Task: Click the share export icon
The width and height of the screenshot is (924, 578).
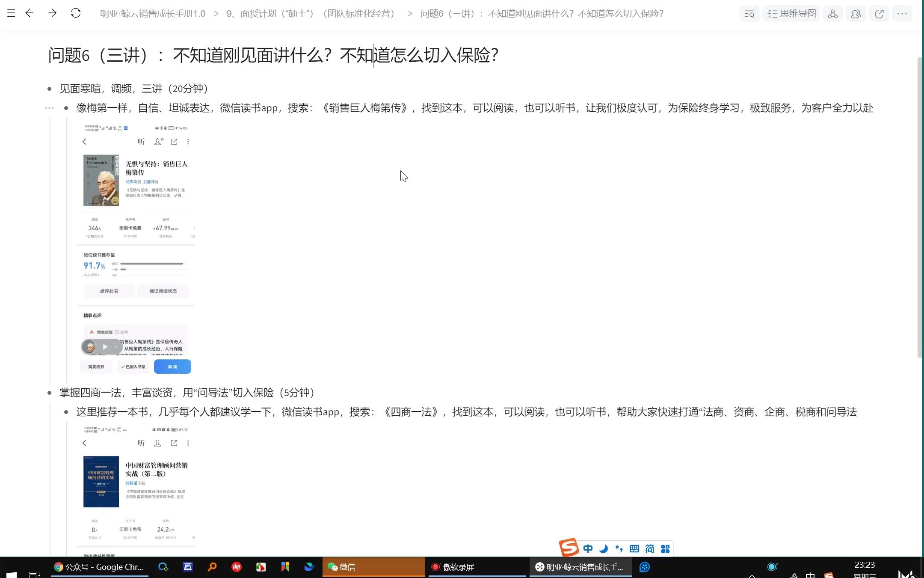Action: pyautogui.click(x=879, y=14)
